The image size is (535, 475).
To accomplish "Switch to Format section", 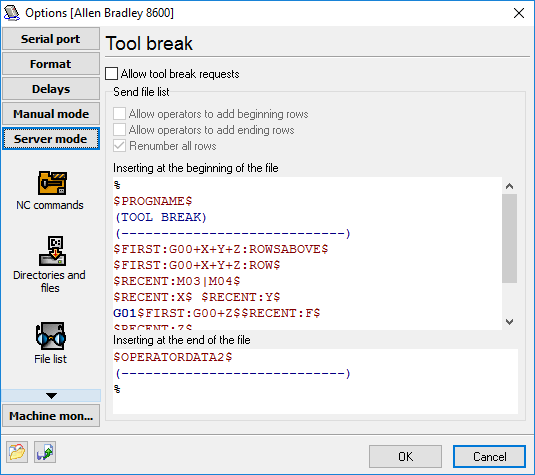I will [x=51, y=64].
